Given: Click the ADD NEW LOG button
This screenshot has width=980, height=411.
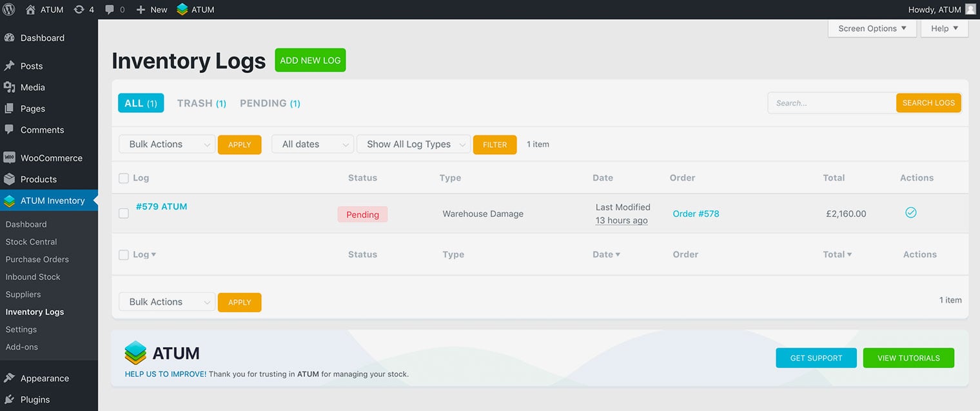Looking at the screenshot, I should pyautogui.click(x=310, y=60).
